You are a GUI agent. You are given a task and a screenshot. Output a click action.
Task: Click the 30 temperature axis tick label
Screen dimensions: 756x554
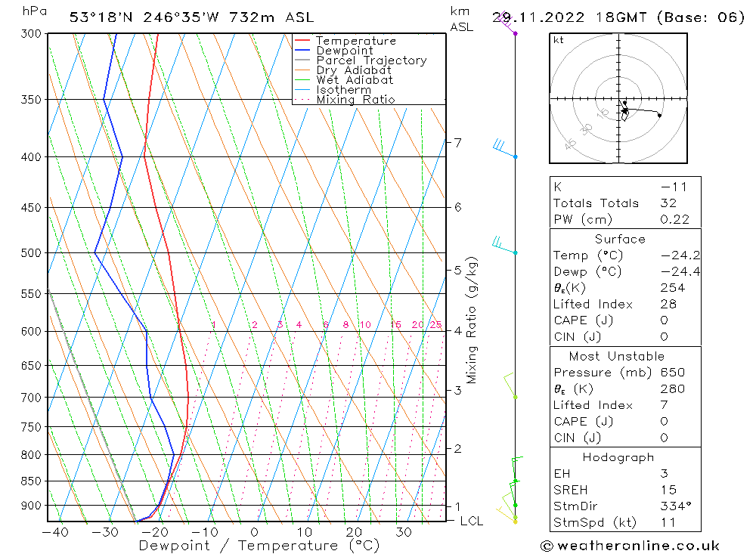pyautogui.click(x=404, y=532)
